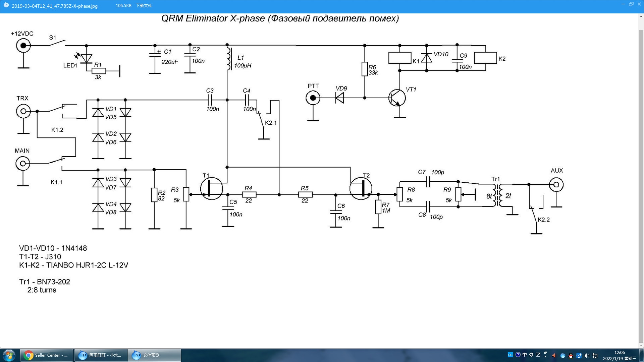The width and height of the screenshot is (644, 362).
Task: Click the C1 220uF capacitor value
Action: coord(170,62)
